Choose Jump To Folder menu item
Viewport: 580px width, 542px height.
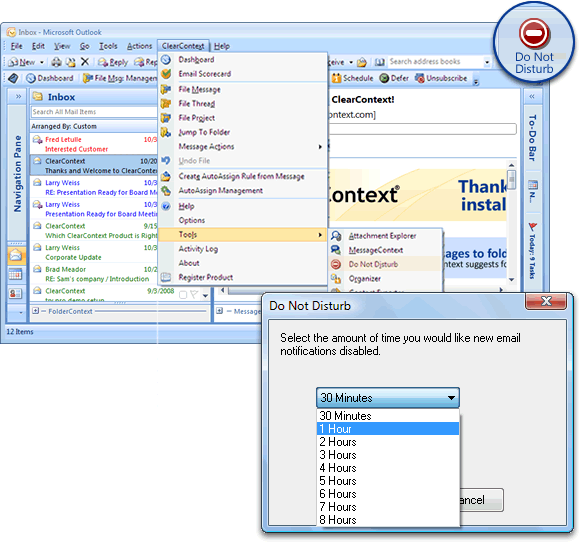click(243, 132)
